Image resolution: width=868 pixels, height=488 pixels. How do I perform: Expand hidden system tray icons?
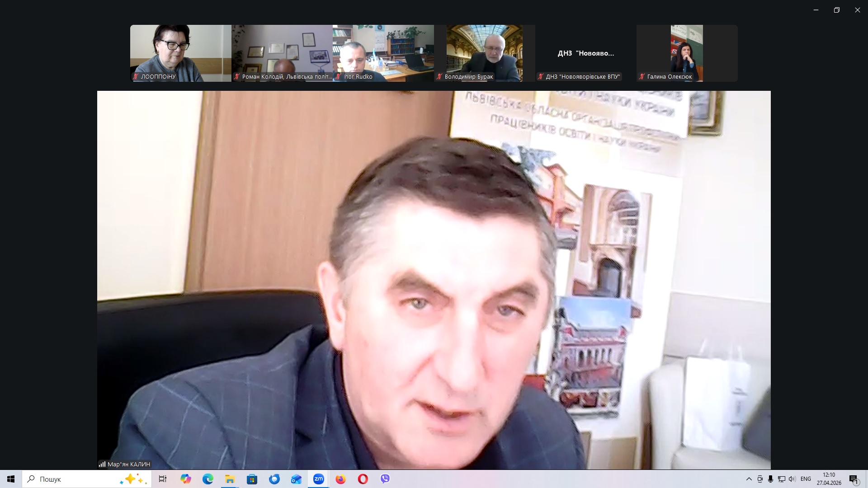point(749,479)
